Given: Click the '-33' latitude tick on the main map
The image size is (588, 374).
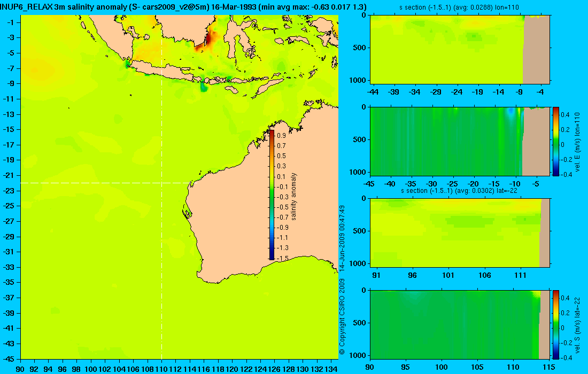Looking at the screenshot, I should 8,267.
